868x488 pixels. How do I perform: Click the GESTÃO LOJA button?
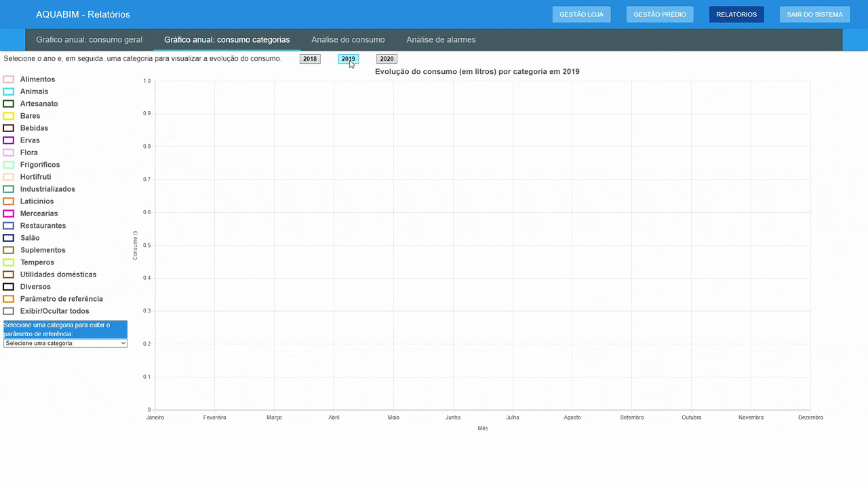[x=581, y=14]
